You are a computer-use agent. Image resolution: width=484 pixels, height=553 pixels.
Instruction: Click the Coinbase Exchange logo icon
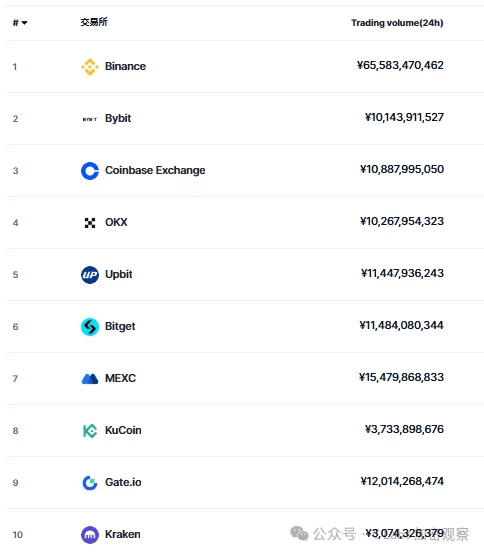pos(90,171)
